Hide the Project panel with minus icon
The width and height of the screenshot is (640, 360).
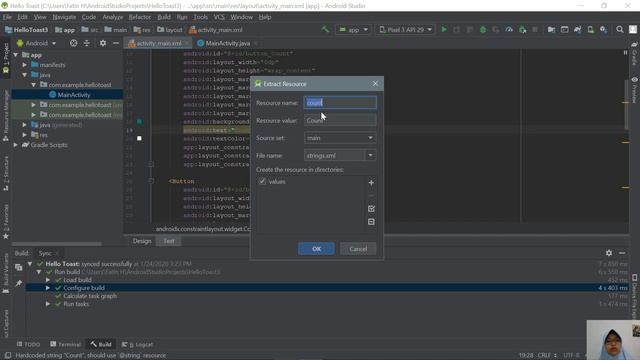116,43
